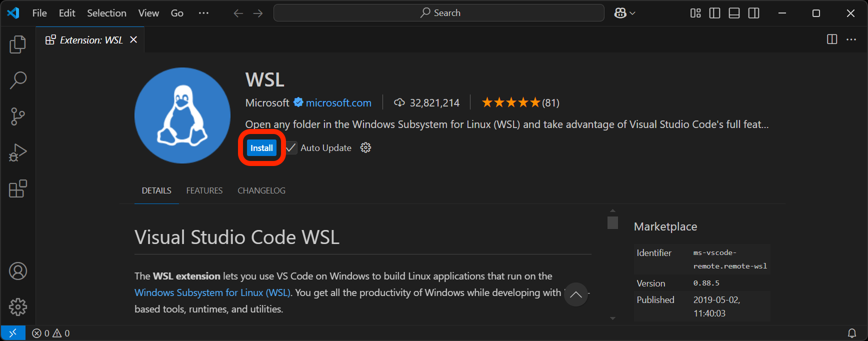The image size is (868, 341).
Task: Open the Go menu
Action: point(177,13)
